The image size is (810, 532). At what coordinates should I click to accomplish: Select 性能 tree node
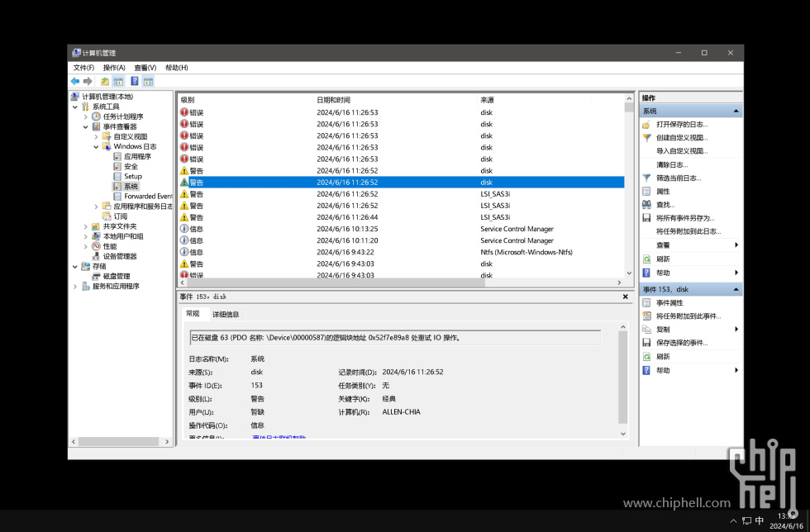pyautogui.click(x=109, y=246)
